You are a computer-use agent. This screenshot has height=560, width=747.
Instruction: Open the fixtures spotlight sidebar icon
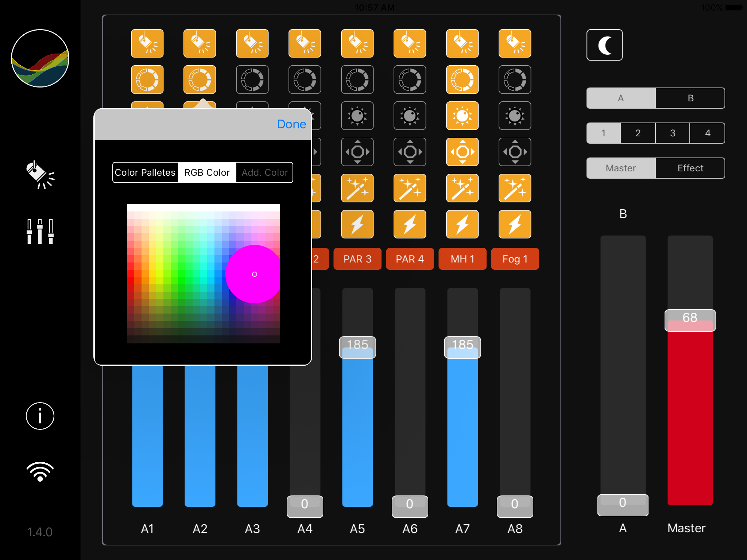pos(40,175)
